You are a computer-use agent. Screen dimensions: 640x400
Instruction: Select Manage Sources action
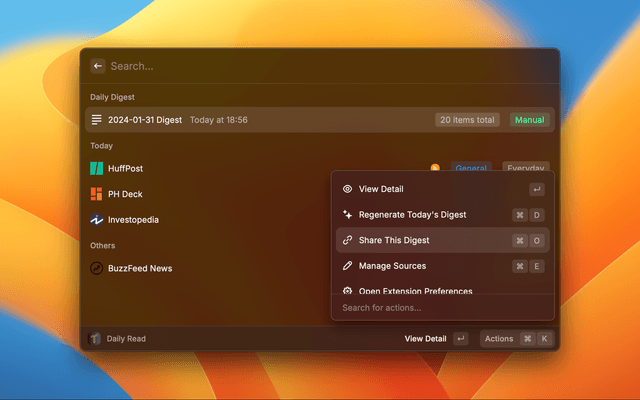[x=392, y=266]
